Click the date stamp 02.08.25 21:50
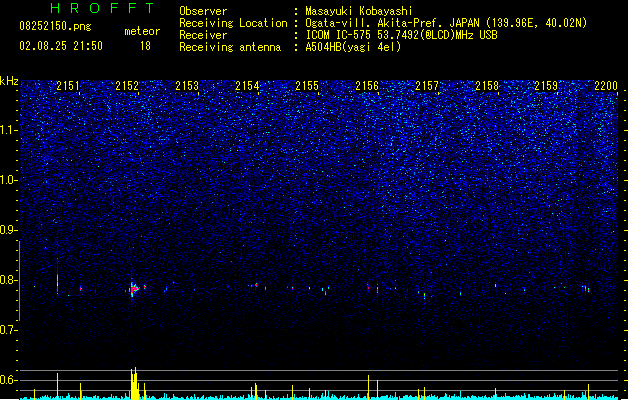Viewport: 629px width, 400px height. tap(61, 46)
